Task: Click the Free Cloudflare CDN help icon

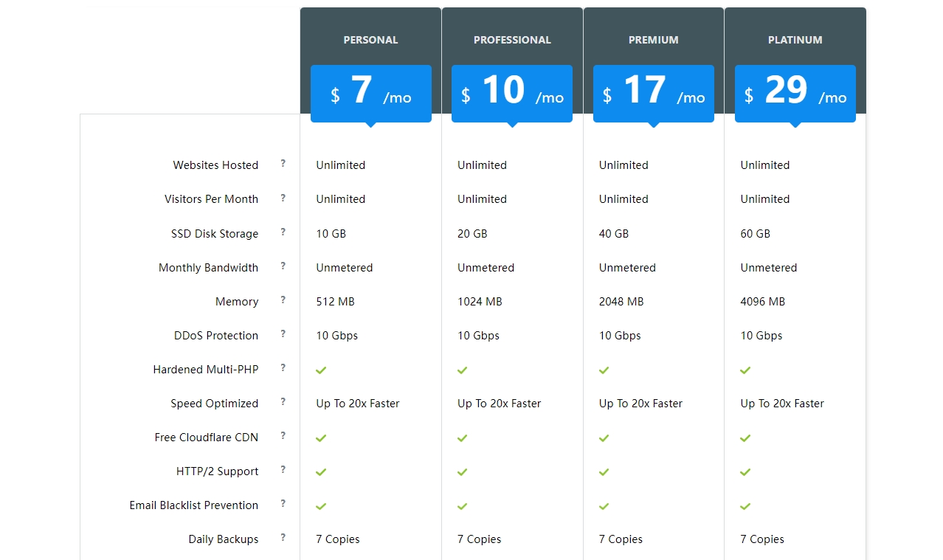Action: click(283, 436)
